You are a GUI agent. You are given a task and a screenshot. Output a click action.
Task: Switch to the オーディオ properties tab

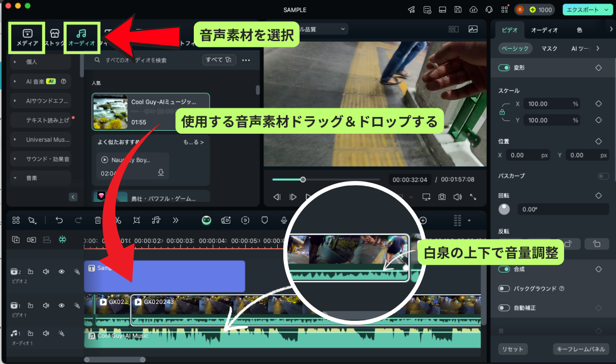544,30
